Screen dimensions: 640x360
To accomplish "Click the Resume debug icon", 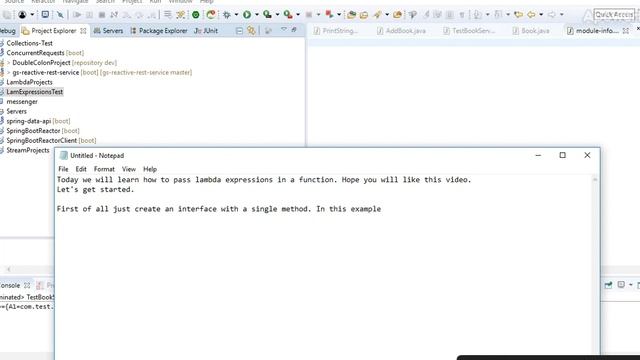I will tap(77, 15).
